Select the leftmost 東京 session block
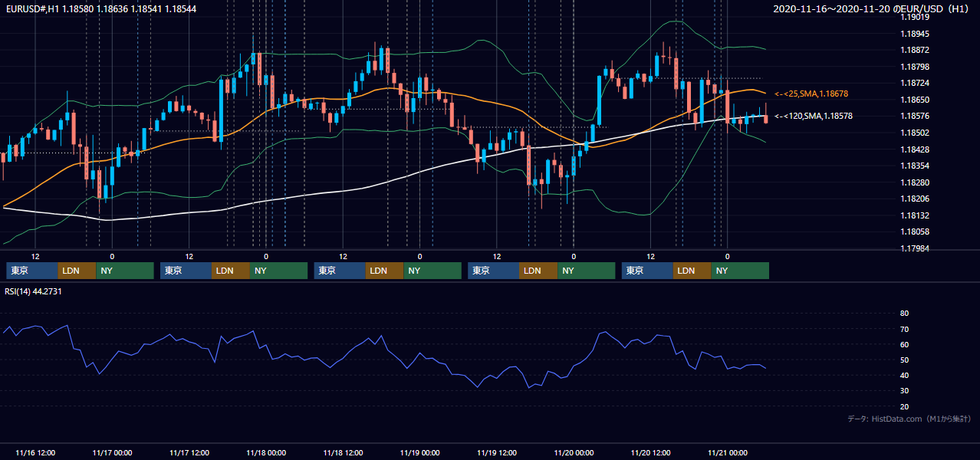Viewport: 980px width, 460px height. 31,271
